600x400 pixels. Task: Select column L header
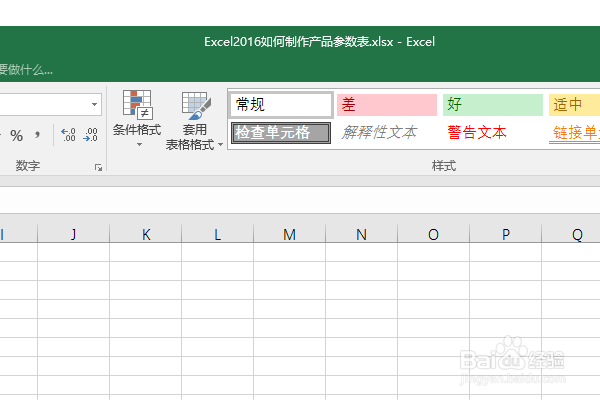[x=217, y=234]
